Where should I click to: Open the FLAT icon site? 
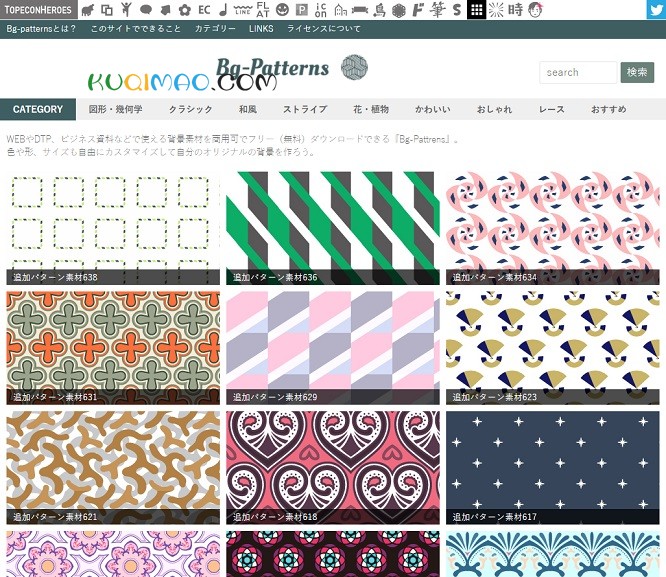(x=263, y=9)
